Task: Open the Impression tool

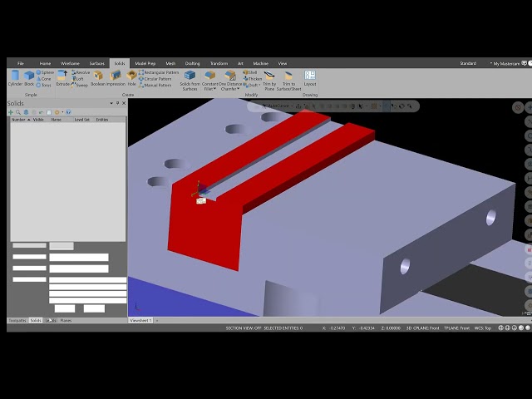Action: point(116,78)
